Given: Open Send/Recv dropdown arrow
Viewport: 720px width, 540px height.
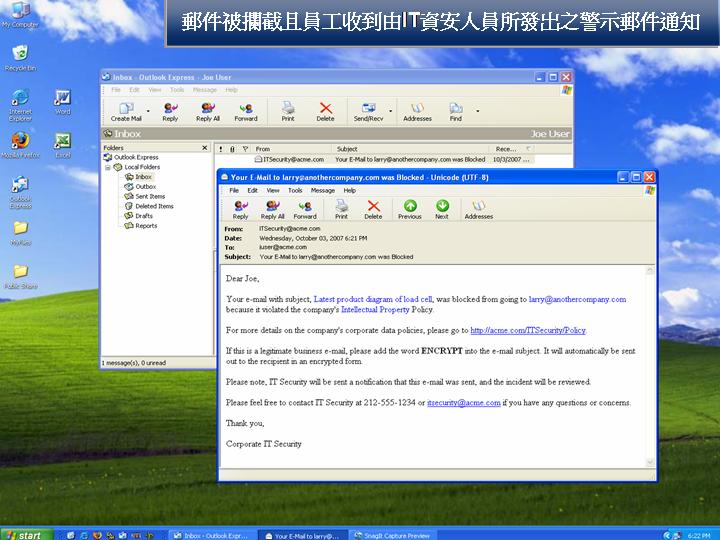Looking at the screenshot, I should click(x=391, y=111).
